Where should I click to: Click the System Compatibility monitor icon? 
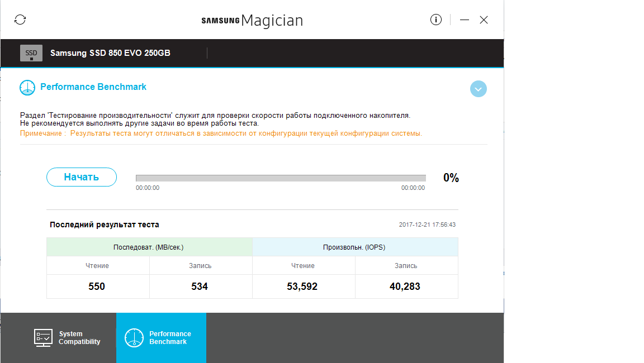coord(44,338)
